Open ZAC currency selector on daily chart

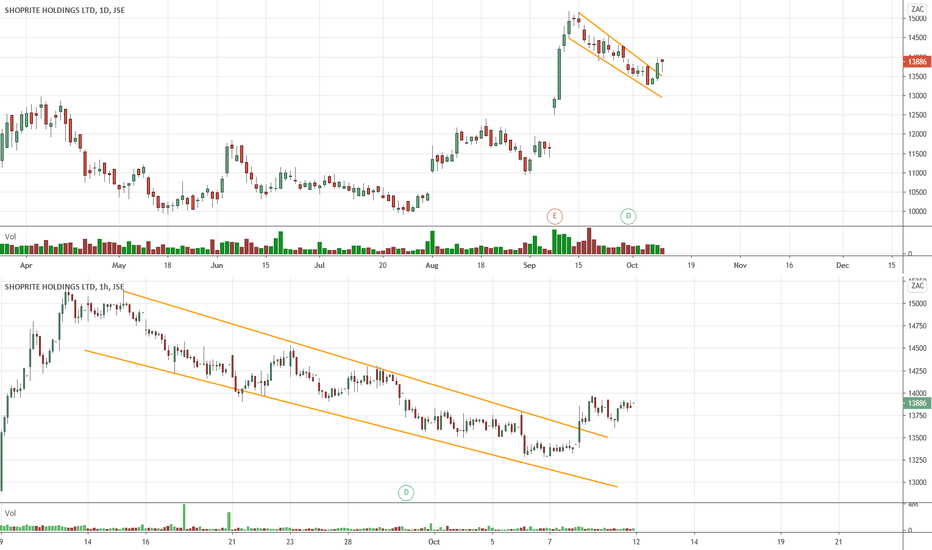point(918,9)
